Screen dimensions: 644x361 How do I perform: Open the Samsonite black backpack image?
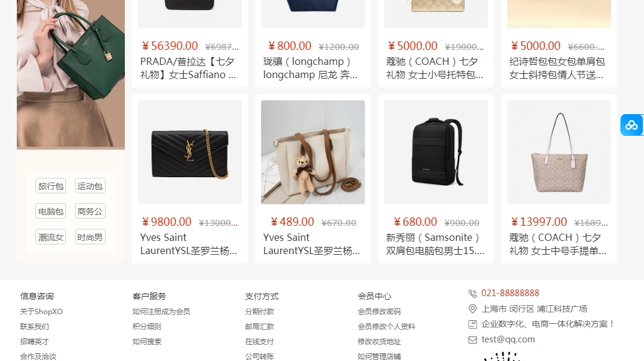pos(436,152)
